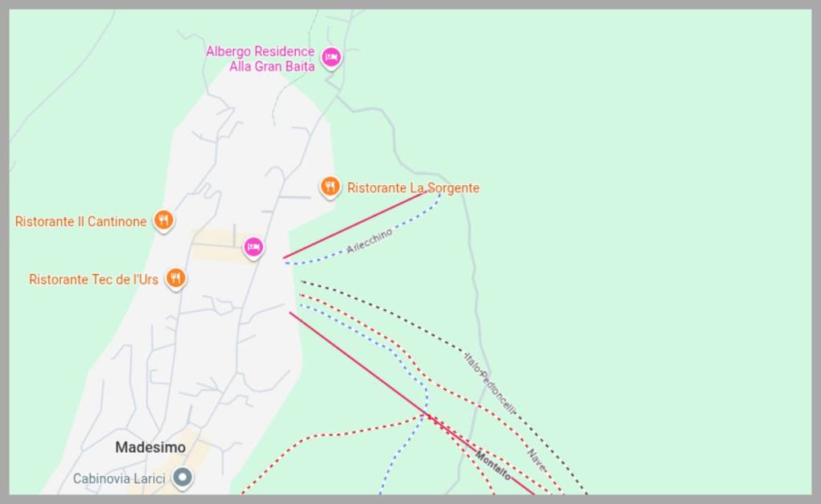Viewport: 821px width, 504px height.
Task: Select the solid red lift line above Arlecchino
Action: pyautogui.click(x=353, y=225)
